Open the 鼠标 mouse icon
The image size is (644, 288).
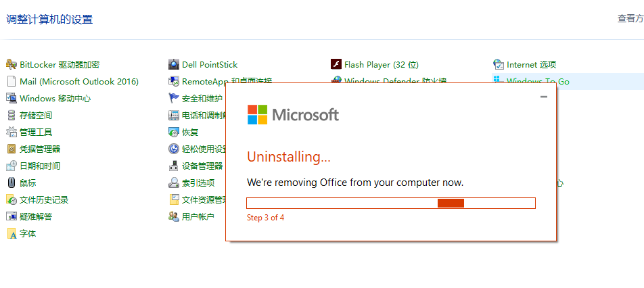[x=11, y=183]
